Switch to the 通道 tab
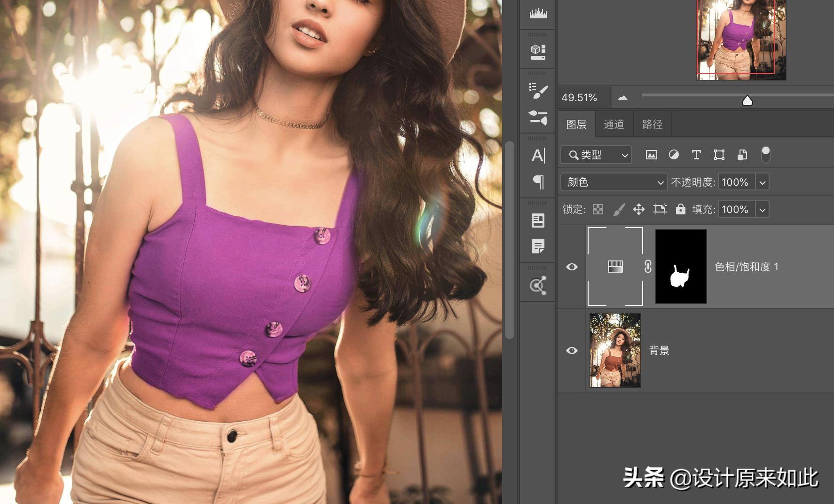 614,124
